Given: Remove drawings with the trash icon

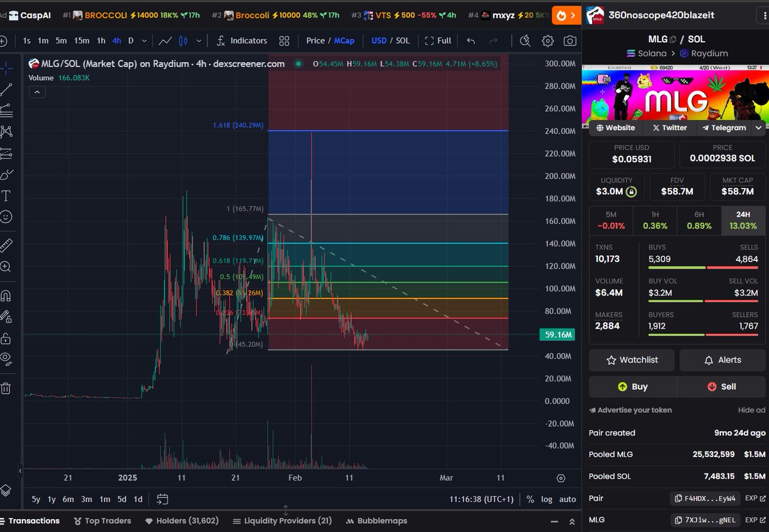Looking at the screenshot, I should (x=6, y=388).
